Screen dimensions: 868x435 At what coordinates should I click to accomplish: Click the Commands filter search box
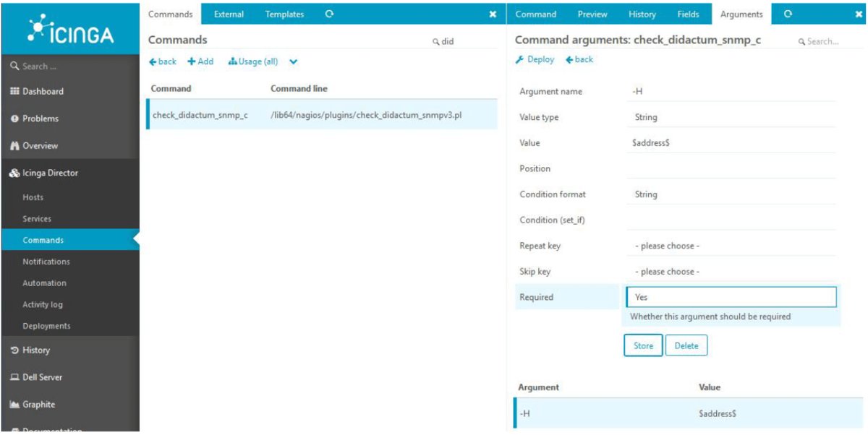point(463,42)
